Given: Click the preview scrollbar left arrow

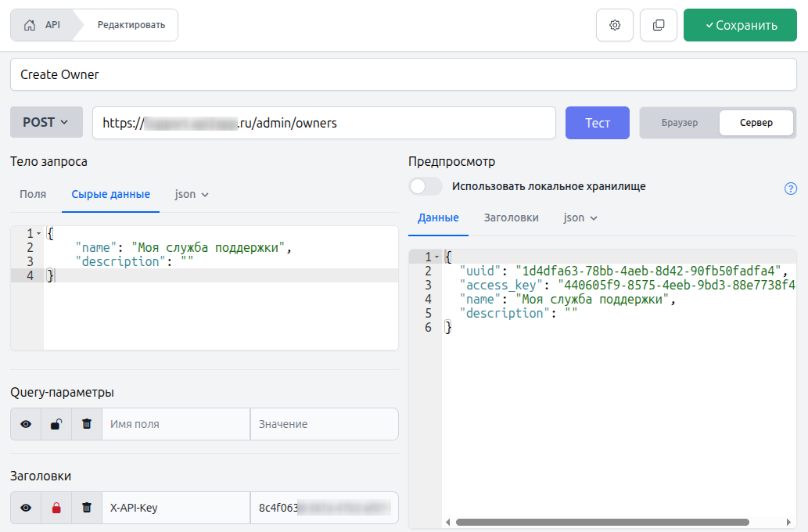Looking at the screenshot, I should click(x=447, y=522).
